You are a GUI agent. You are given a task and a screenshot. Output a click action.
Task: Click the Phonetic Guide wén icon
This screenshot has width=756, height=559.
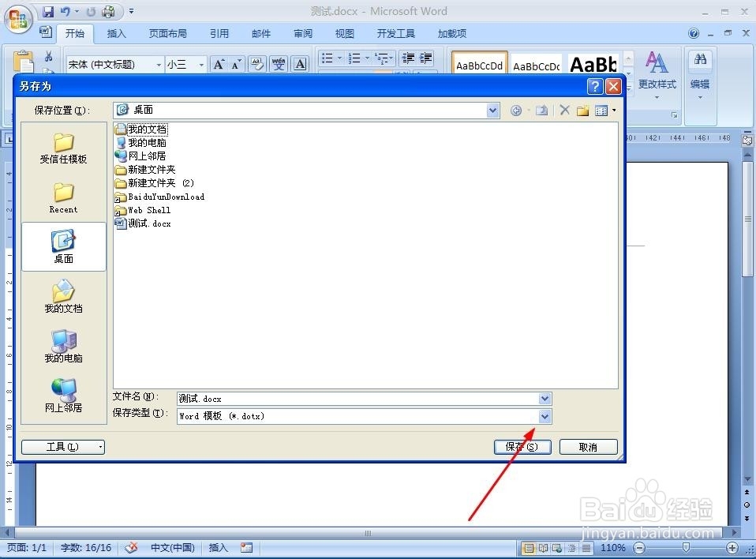279,64
